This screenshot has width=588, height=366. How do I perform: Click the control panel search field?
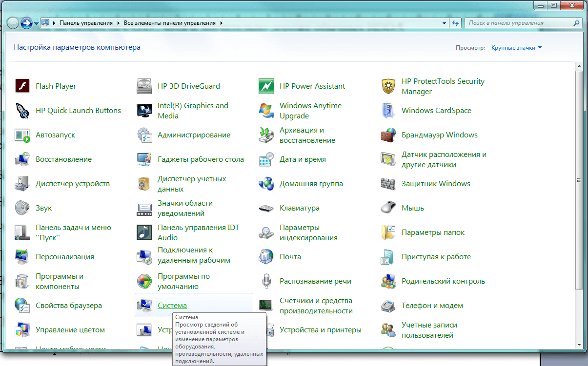[520, 23]
